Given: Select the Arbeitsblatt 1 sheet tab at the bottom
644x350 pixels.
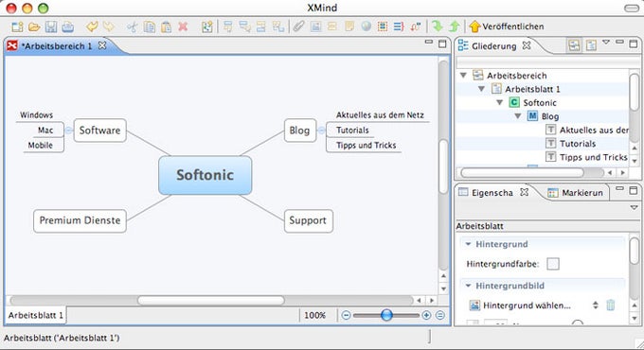Looking at the screenshot, I should tap(35, 315).
